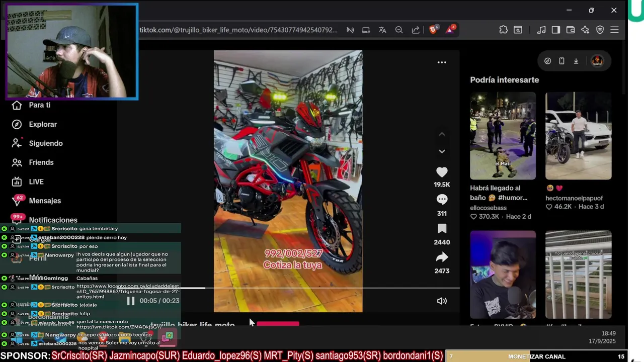This screenshot has height=362, width=644.
Task: Open Brave Rewards triangle icon
Action: (450, 30)
